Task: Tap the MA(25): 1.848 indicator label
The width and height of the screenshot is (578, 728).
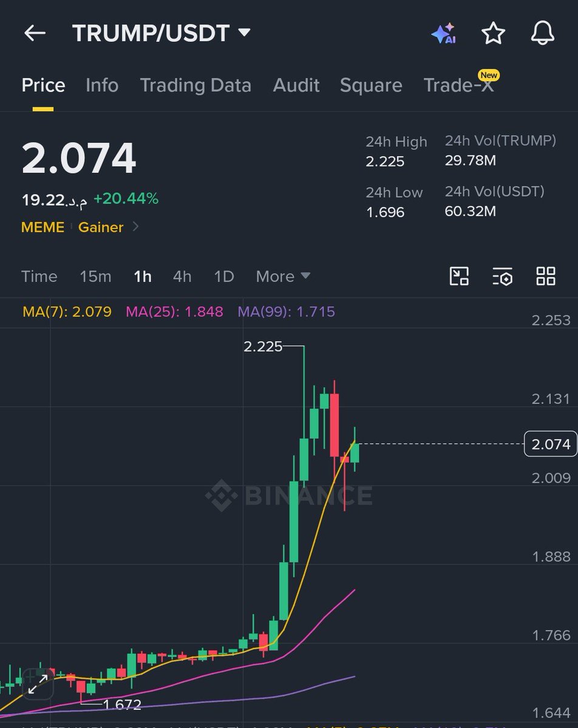Action: 174,312
